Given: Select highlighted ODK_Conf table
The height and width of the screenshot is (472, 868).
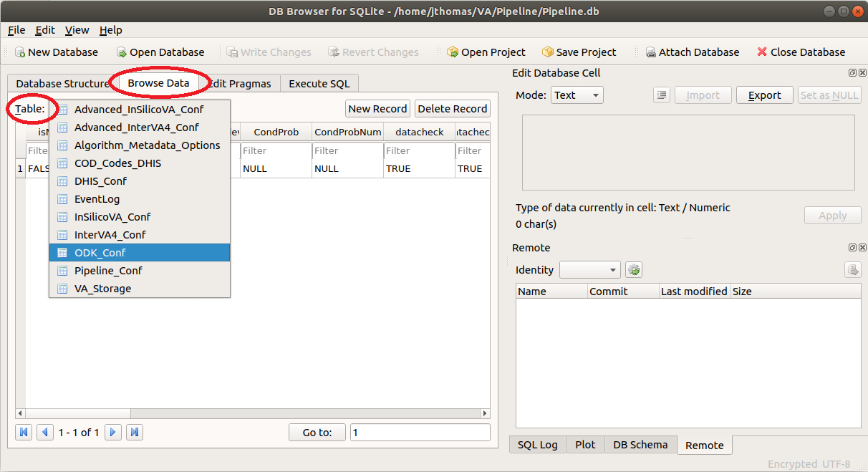Looking at the screenshot, I should [140, 253].
